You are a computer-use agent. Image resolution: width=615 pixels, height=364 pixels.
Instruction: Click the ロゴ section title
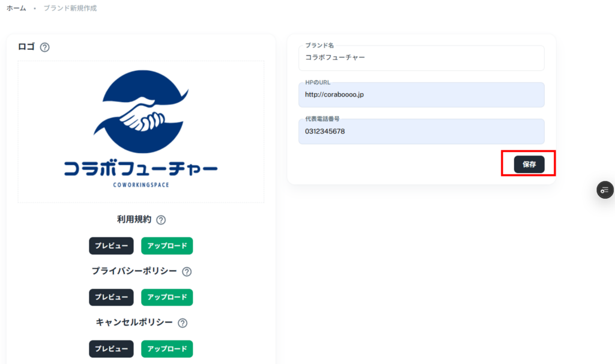[26, 46]
